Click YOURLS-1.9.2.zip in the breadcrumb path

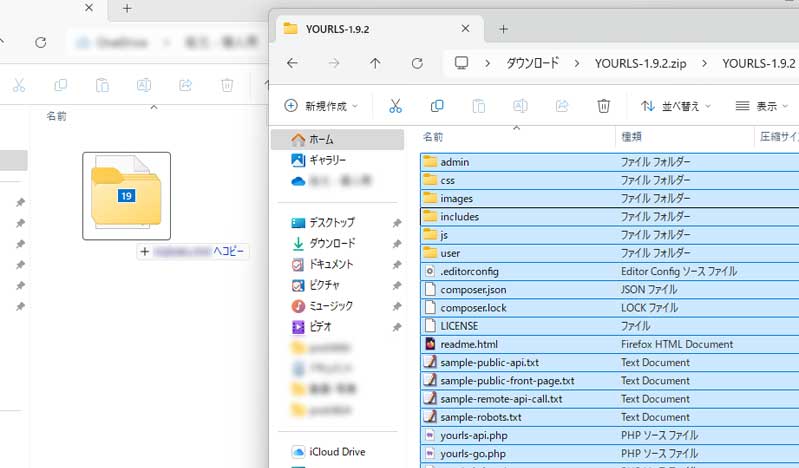click(639, 63)
